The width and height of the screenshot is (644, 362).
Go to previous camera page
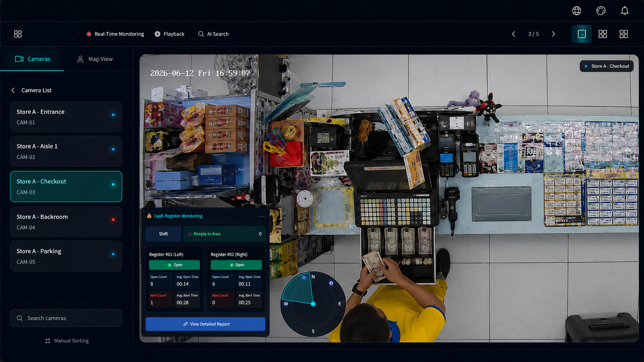tap(513, 34)
